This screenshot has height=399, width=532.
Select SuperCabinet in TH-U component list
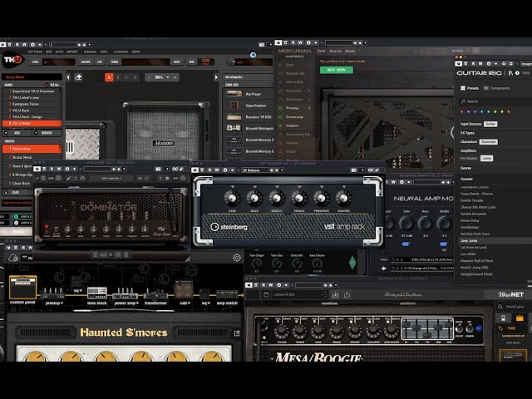249,106
